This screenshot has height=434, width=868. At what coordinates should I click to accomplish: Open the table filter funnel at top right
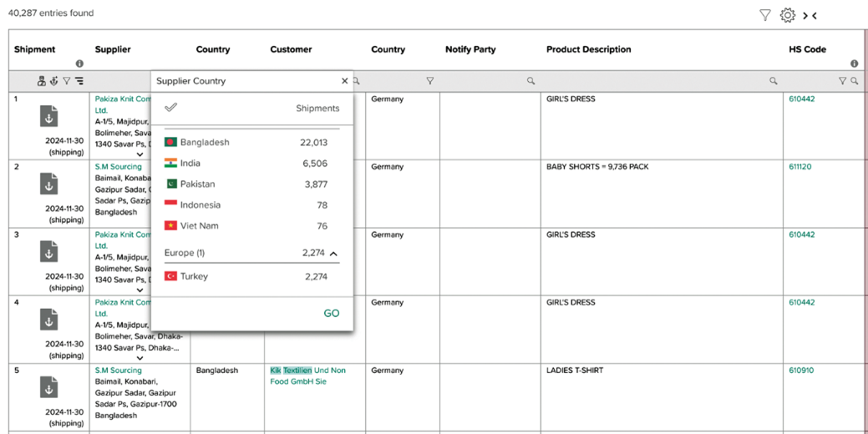coord(765,16)
